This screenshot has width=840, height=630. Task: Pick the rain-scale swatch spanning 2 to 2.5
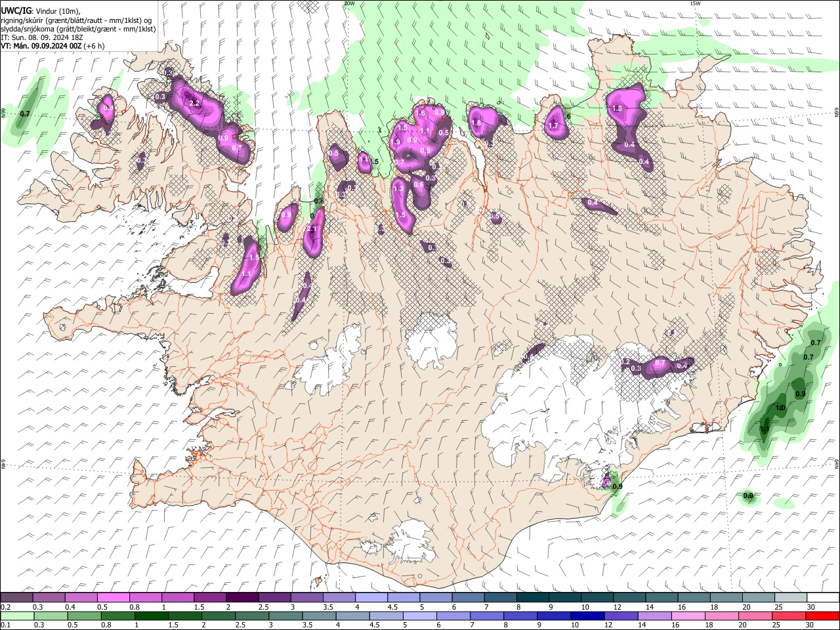point(219,616)
